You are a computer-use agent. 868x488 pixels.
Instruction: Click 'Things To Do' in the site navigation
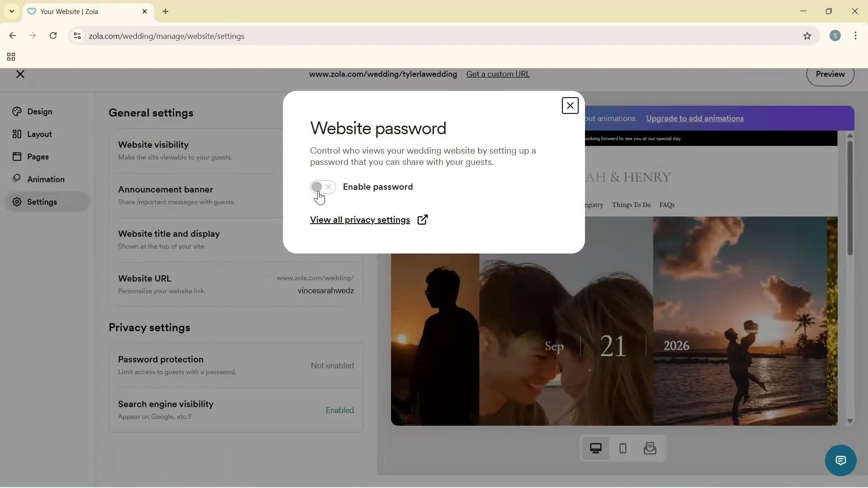click(631, 205)
